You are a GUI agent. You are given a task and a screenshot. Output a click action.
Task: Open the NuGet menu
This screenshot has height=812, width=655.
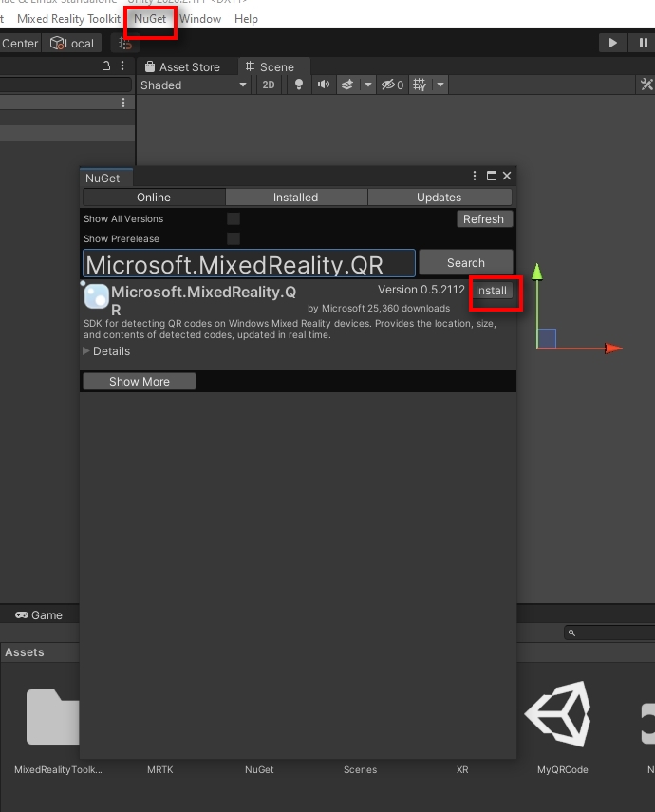click(150, 19)
